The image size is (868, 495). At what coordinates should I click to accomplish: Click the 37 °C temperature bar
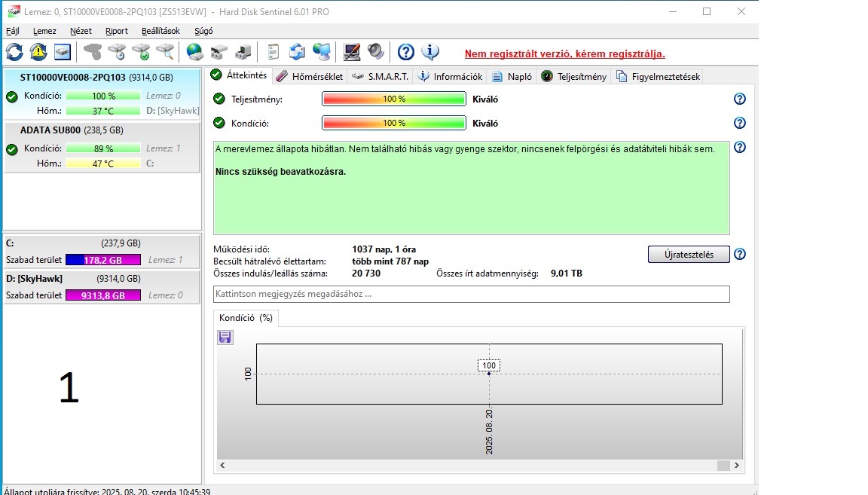pyautogui.click(x=103, y=111)
